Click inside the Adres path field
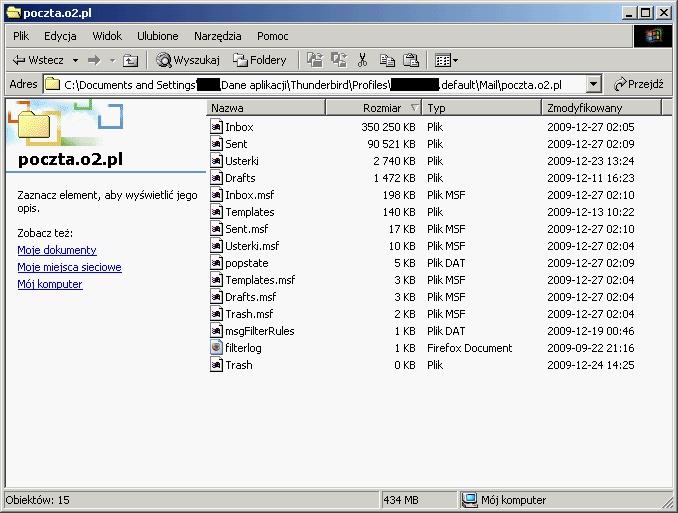The width and height of the screenshot is (678, 513). point(315,84)
